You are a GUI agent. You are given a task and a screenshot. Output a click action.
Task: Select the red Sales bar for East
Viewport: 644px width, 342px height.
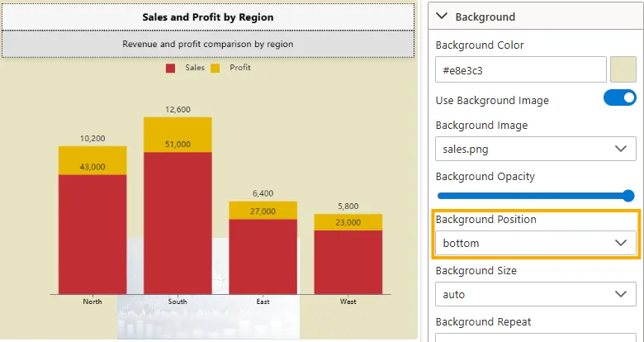(263, 256)
